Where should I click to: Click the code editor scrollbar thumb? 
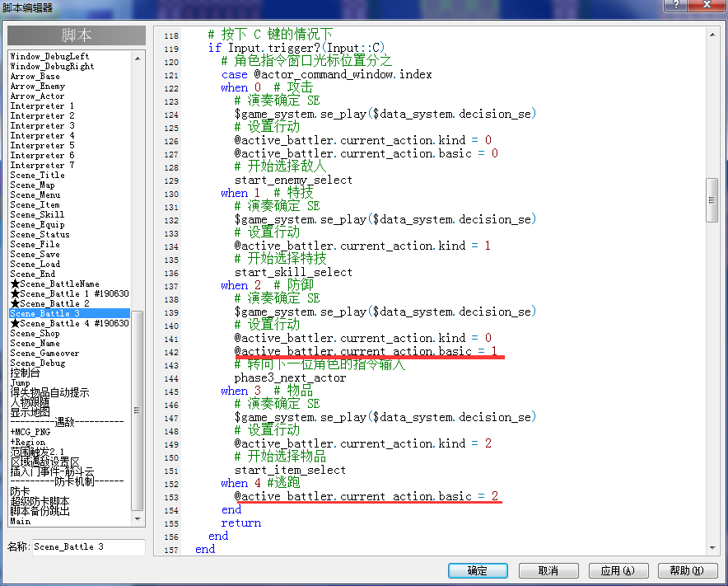pos(712,200)
